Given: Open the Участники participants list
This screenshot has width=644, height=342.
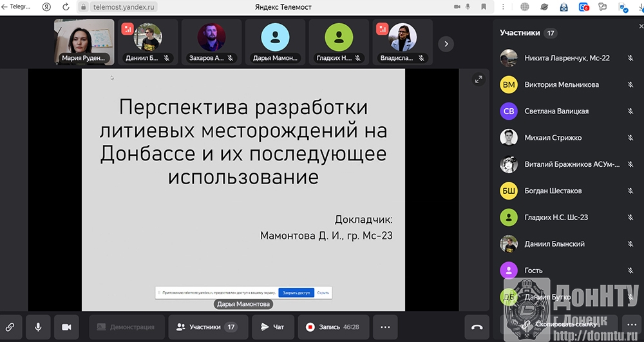Looking at the screenshot, I should coord(207,327).
